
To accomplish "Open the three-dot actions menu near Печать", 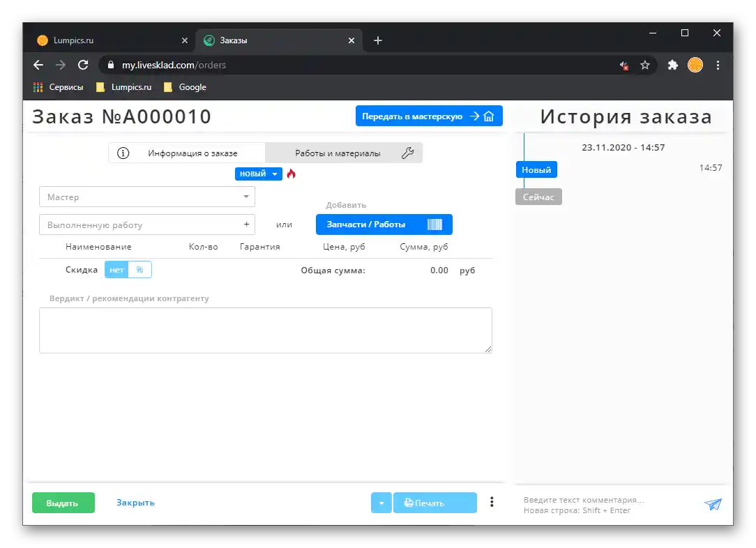I will pos(492,502).
